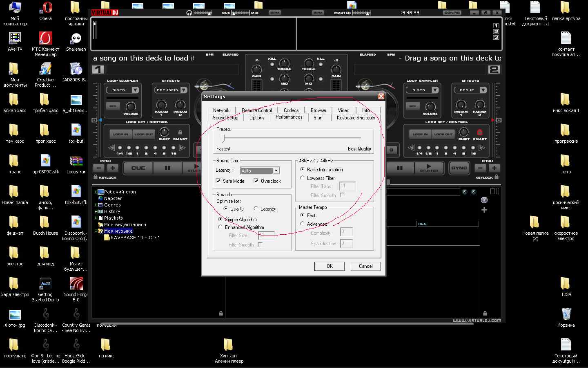Confirm settings with the OK button
588x368 pixels.
coord(330,266)
